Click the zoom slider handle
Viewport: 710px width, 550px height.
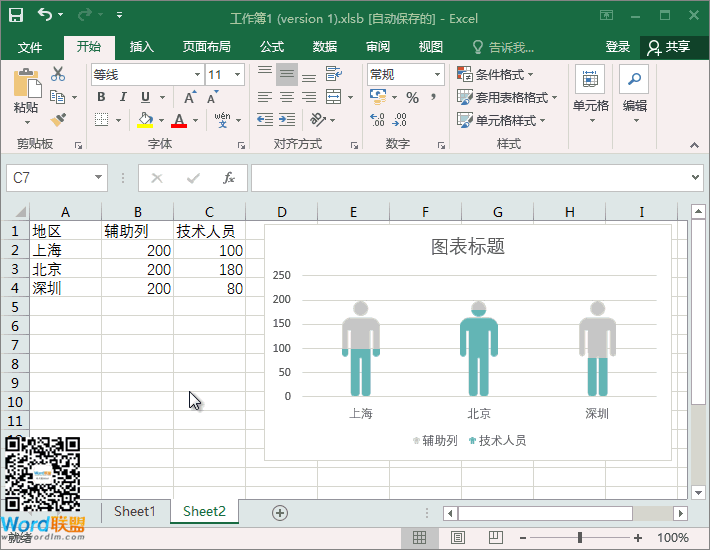click(580, 538)
